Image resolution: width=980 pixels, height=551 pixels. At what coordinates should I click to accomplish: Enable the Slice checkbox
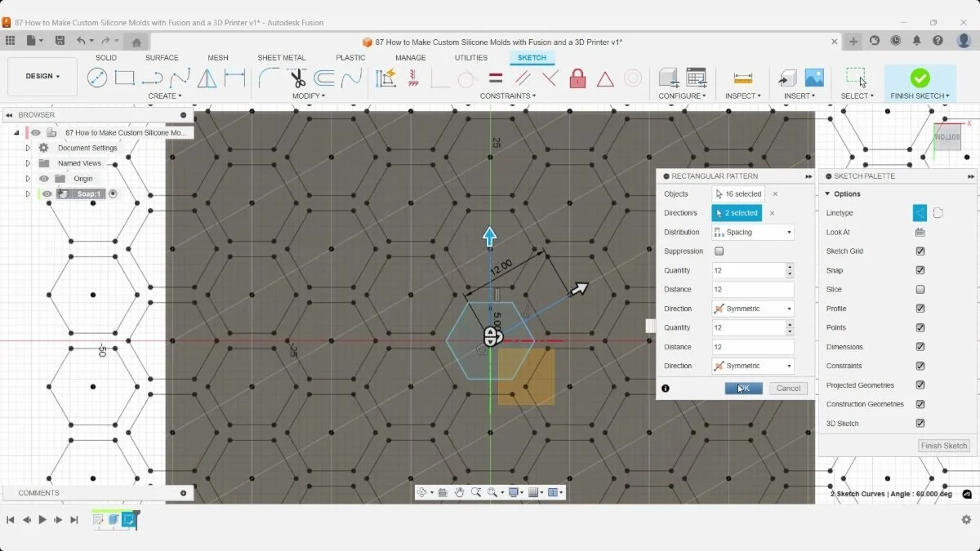pyautogui.click(x=920, y=290)
